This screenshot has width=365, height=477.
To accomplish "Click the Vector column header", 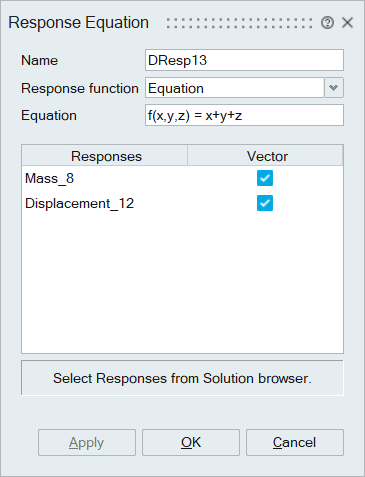I will (265, 156).
